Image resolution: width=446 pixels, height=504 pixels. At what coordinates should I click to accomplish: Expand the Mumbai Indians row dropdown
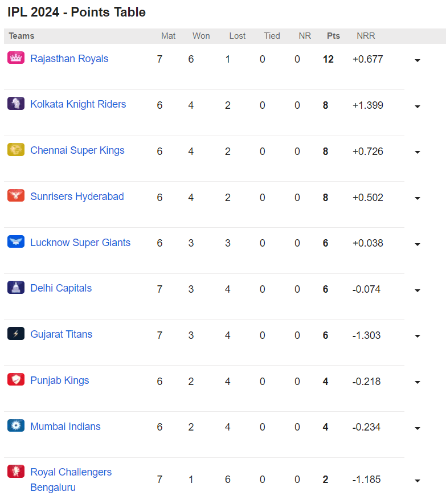coord(417,428)
